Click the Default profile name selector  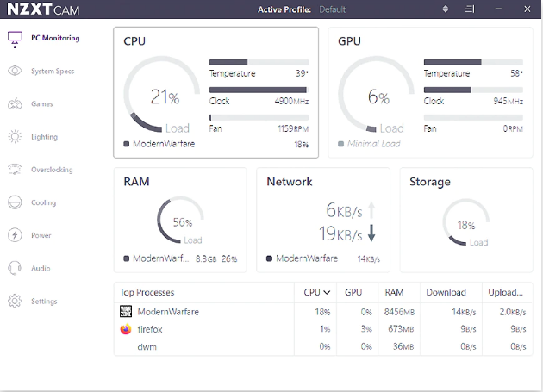pos(333,9)
